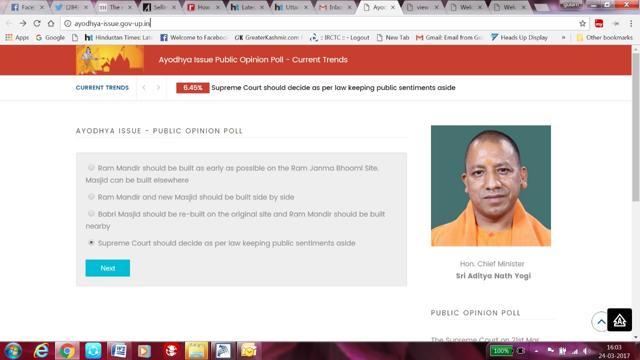The image size is (640, 360).
Task: Open the Word document taskbar icon
Action: click(x=119, y=351)
